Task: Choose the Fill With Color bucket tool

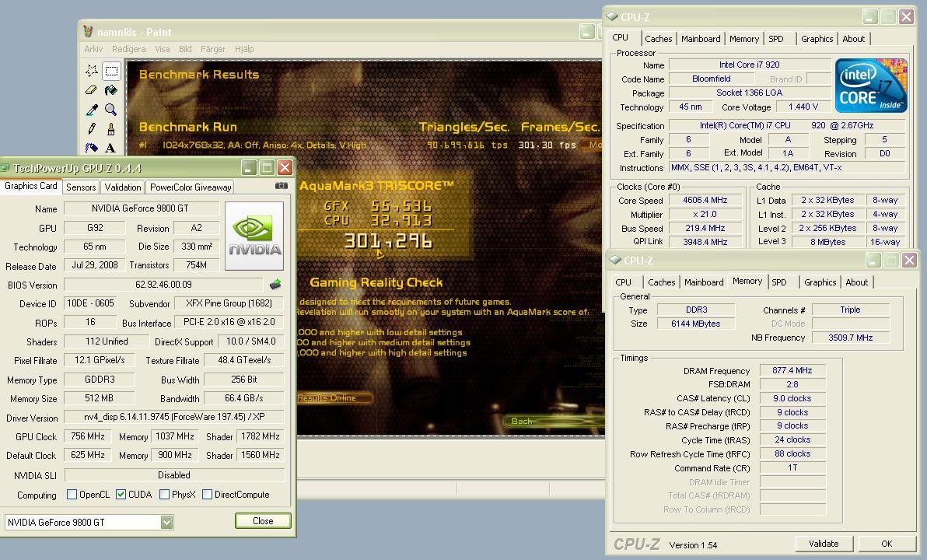Action: (x=111, y=90)
